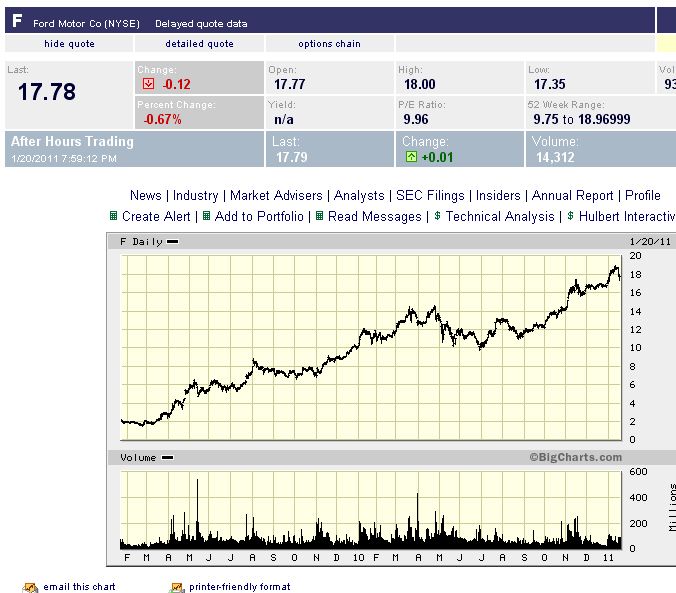Click the volume bar chart
Screen dimensions: 676x593
[x=371, y=510]
